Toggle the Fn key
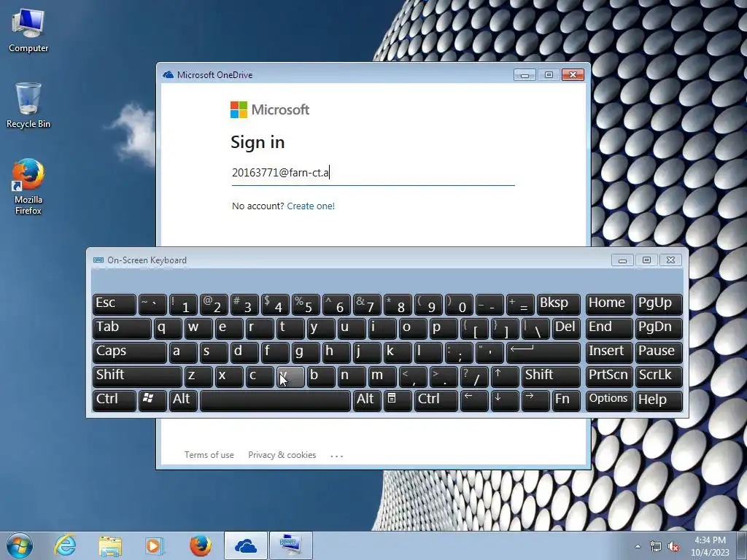This screenshot has height=560, width=747. (x=566, y=400)
